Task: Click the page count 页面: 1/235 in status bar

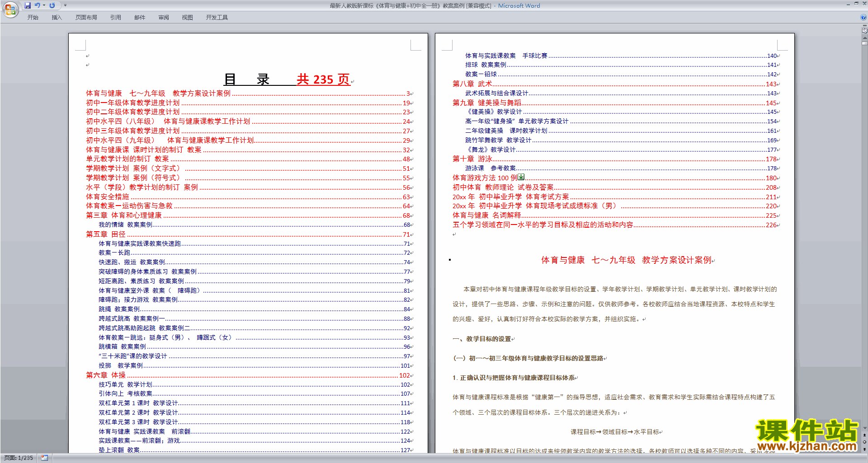Action: coord(18,458)
